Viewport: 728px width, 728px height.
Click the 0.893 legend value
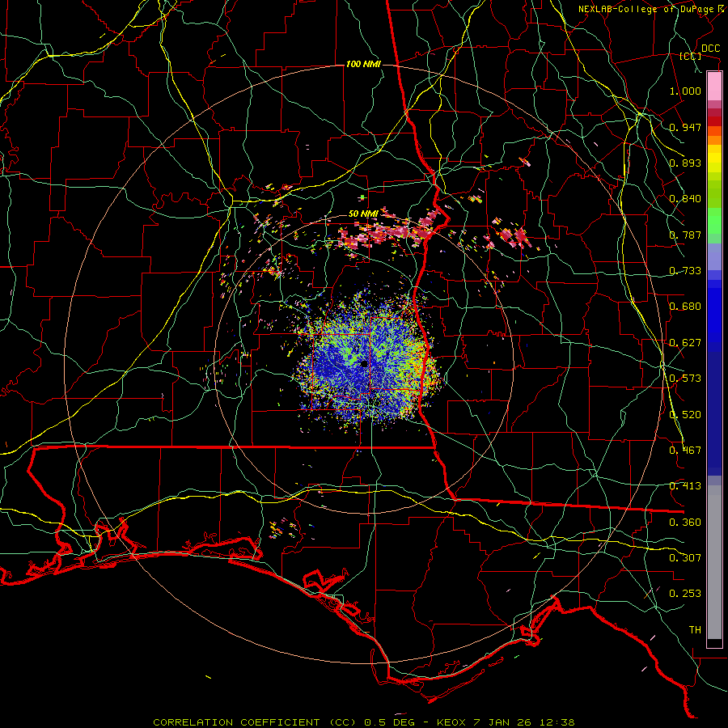[685, 163]
